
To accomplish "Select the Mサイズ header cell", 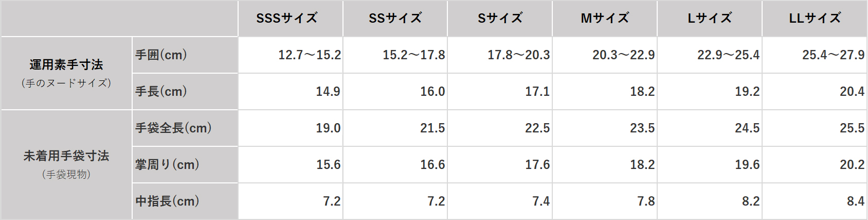I will pos(605,19).
